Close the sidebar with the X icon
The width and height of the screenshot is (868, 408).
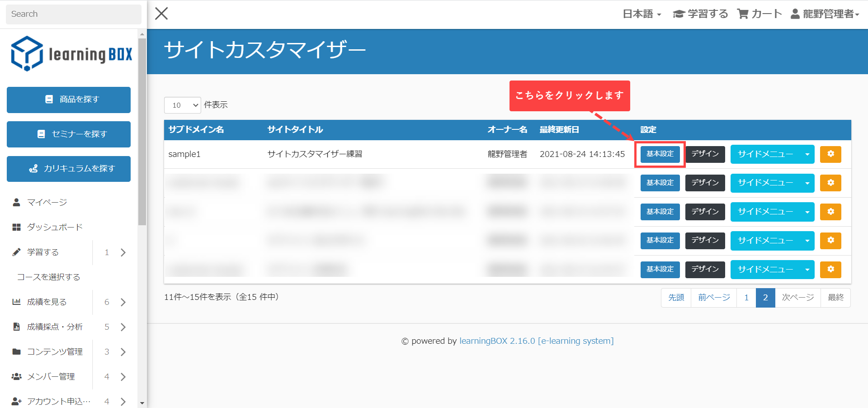161,14
